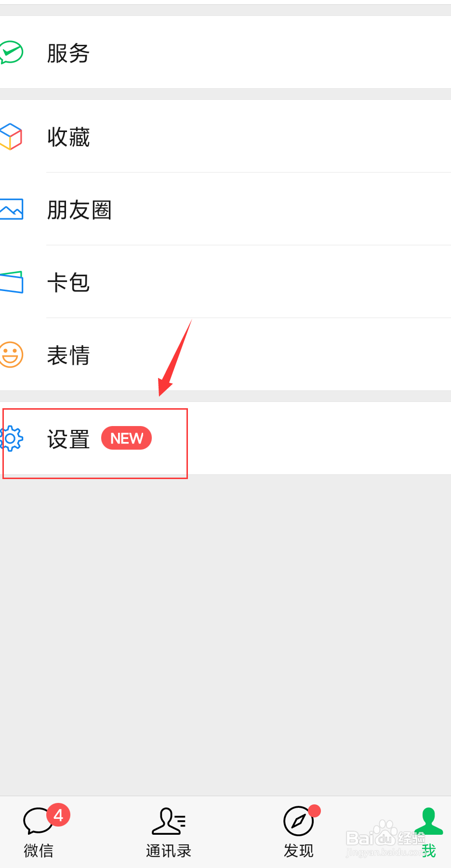Viewport: 451px width, 868px height.
Task: Open the 收藏 menu row
Action: pos(225,136)
